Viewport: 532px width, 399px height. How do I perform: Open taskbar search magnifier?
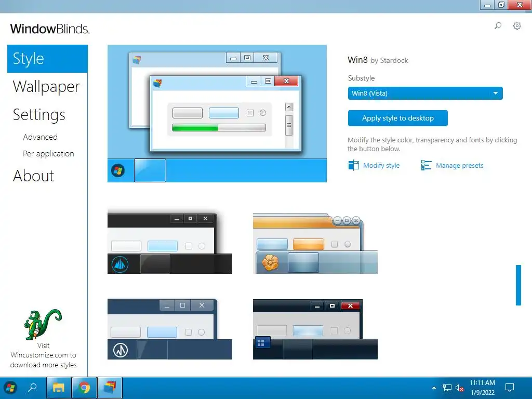coord(32,388)
